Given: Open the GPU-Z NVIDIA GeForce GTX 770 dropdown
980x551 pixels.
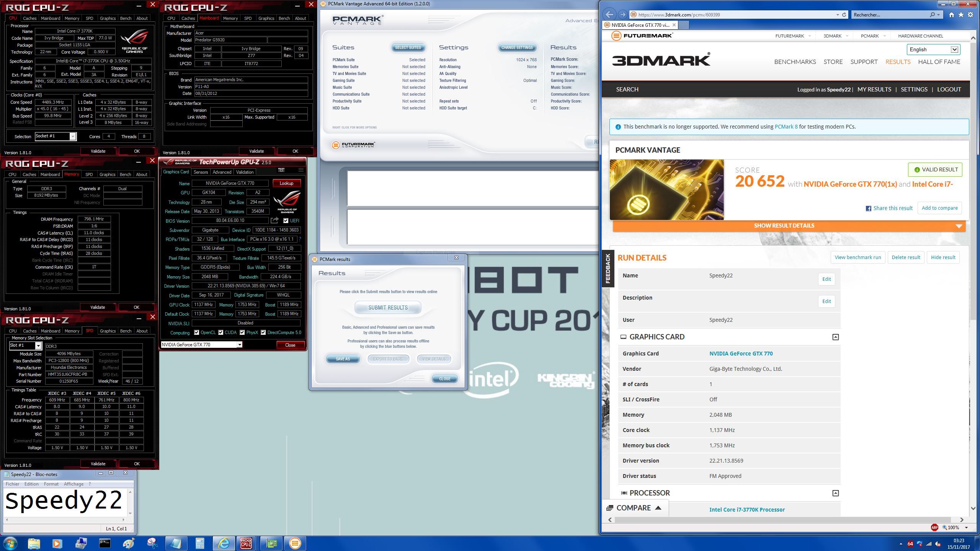Looking at the screenshot, I should [239, 345].
